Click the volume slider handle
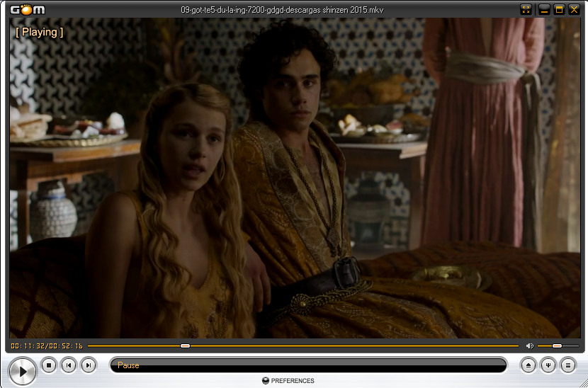Viewport: 588px width, 388px height. click(557, 346)
